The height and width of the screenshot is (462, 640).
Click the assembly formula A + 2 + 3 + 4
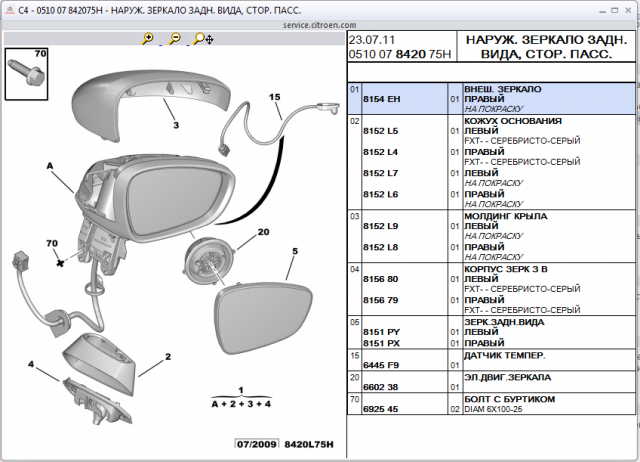point(240,402)
